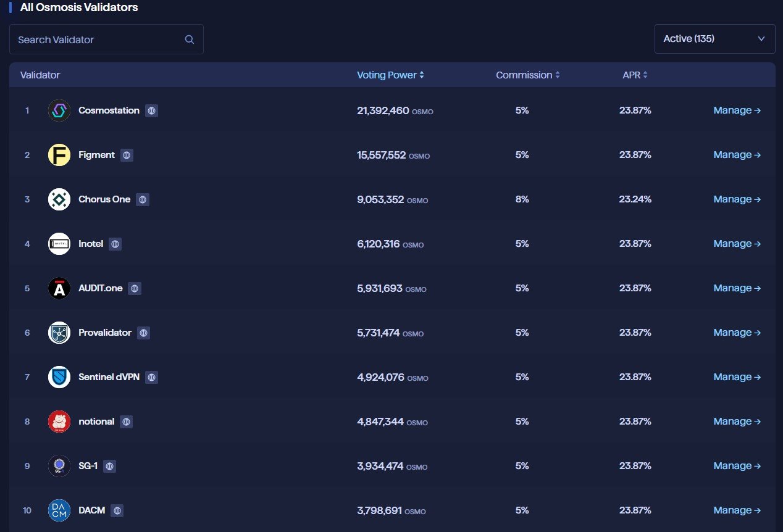The width and height of the screenshot is (783, 532).
Task: Open Chorus One's website globe icon
Action: click(x=143, y=200)
